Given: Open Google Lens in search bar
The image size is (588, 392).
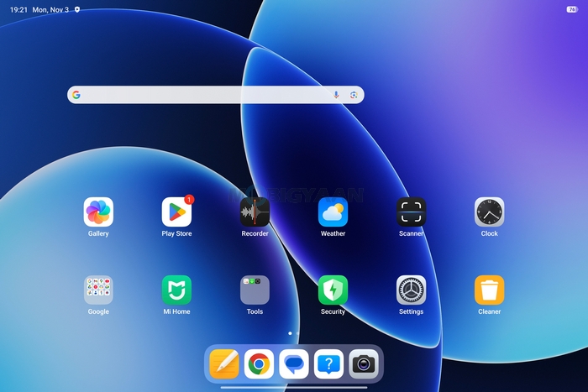Looking at the screenshot, I should click(354, 95).
